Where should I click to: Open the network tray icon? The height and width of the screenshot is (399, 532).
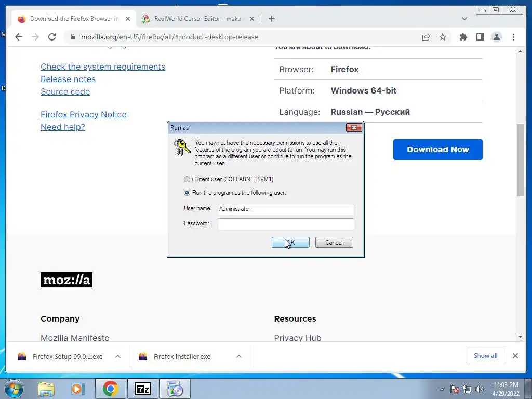coord(467,389)
